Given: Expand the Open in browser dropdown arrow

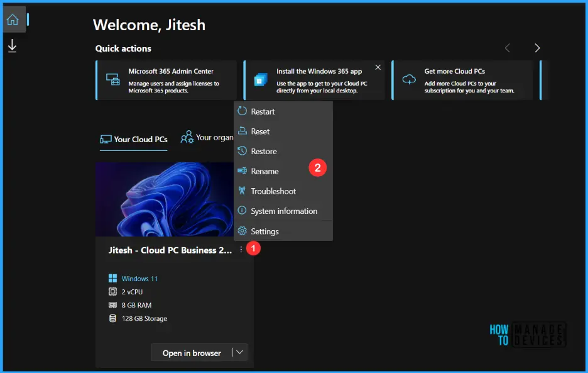Looking at the screenshot, I should pos(239,352).
